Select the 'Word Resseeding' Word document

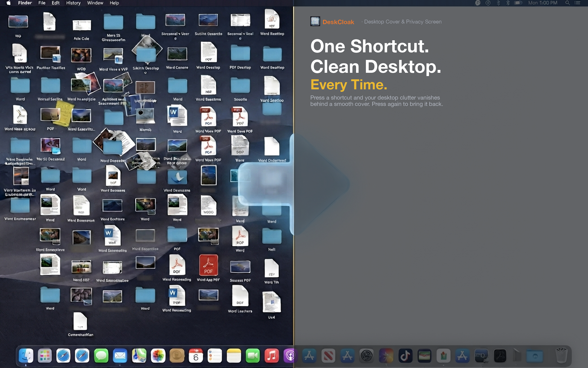click(177, 295)
